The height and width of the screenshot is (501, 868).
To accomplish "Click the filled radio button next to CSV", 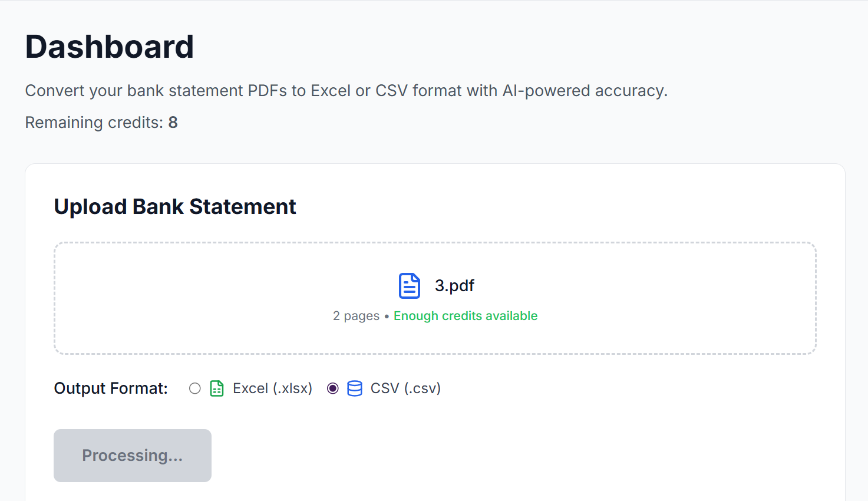I will click(x=332, y=388).
